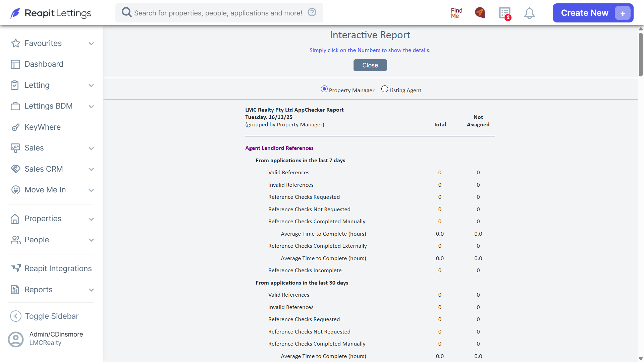The width and height of the screenshot is (644, 362).
Task: Click the Properties house icon
Action: pos(15,219)
